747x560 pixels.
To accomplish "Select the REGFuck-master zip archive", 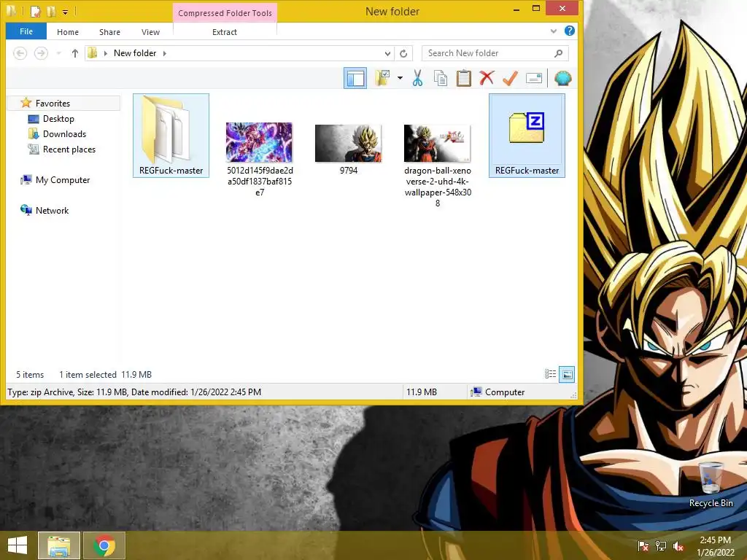I will click(x=527, y=136).
